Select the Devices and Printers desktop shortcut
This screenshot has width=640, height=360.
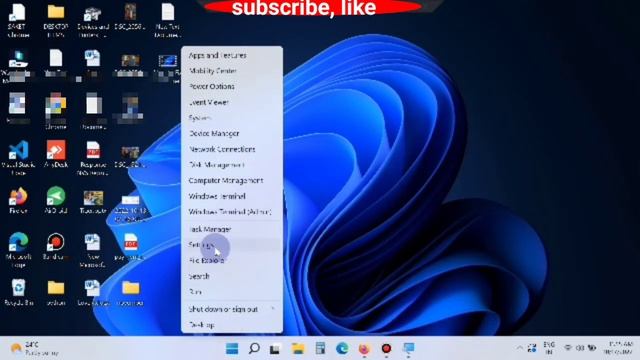pos(93,20)
